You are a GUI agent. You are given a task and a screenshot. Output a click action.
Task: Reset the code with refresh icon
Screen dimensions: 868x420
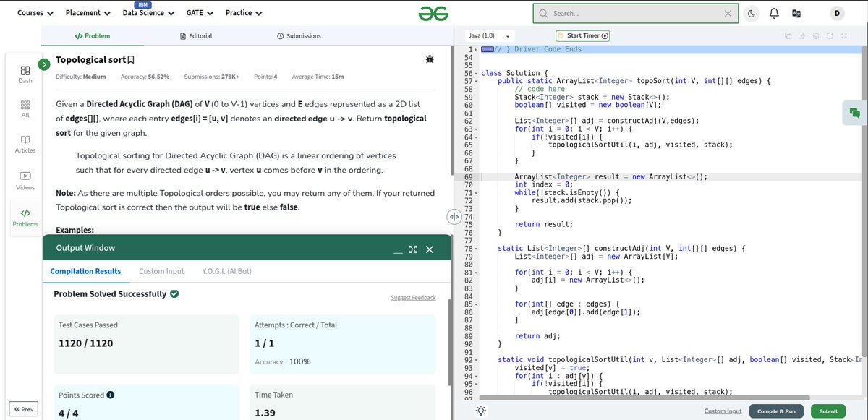830,35
